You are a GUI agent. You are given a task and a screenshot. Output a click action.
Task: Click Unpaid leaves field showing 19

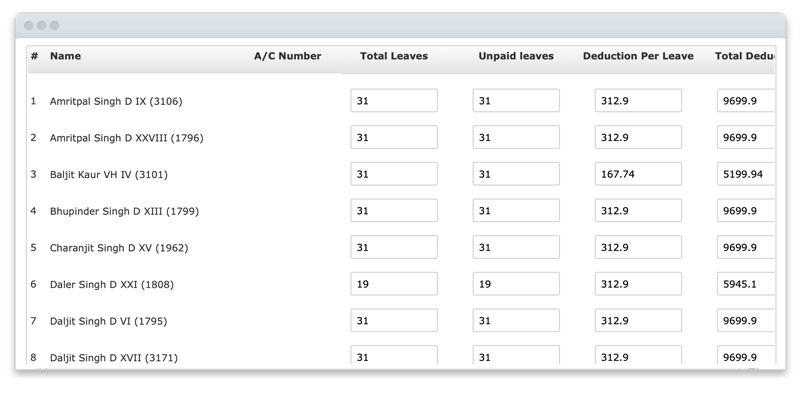click(516, 284)
